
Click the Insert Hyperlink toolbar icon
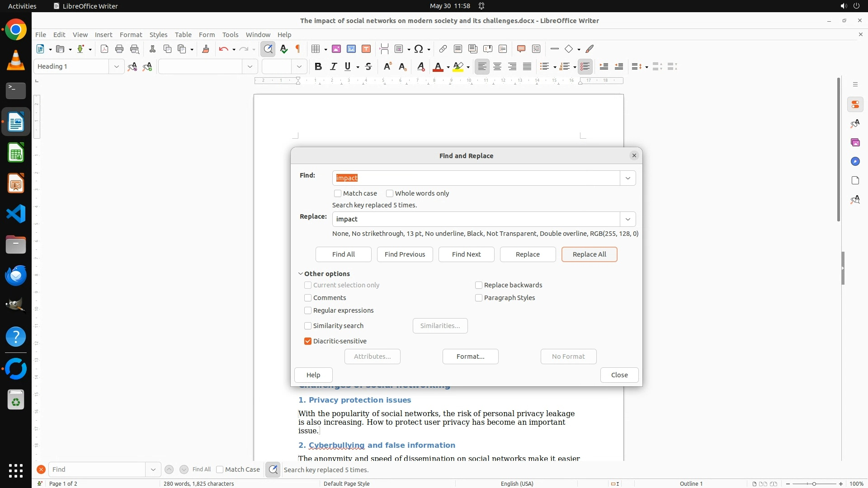coord(443,49)
